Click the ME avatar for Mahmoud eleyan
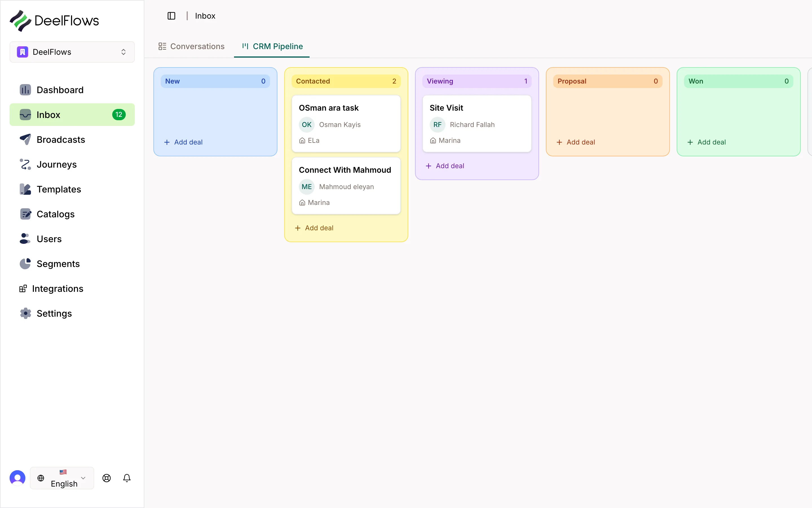Image resolution: width=812 pixels, height=508 pixels. (306, 187)
